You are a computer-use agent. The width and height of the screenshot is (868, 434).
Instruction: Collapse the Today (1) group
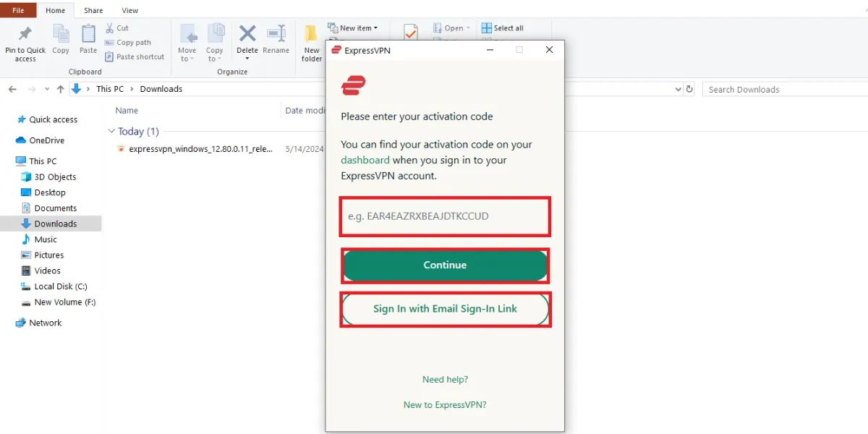pos(111,132)
